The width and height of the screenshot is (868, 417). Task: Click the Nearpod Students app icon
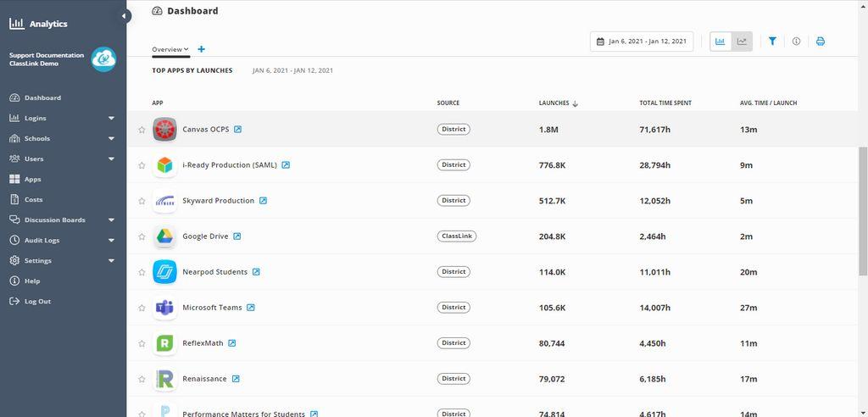(x=164, y=272)
